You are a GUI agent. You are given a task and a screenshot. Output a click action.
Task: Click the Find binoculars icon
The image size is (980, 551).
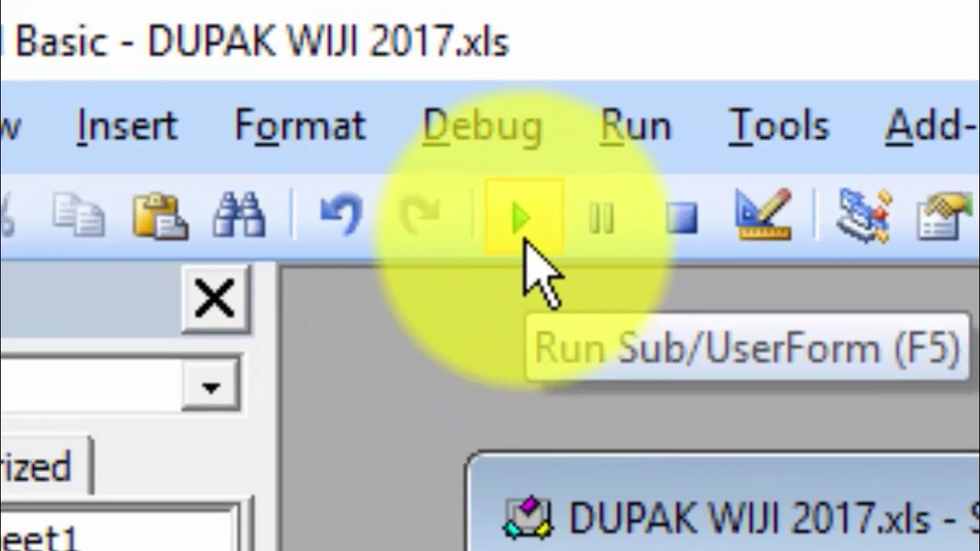[x=239, y=215]
